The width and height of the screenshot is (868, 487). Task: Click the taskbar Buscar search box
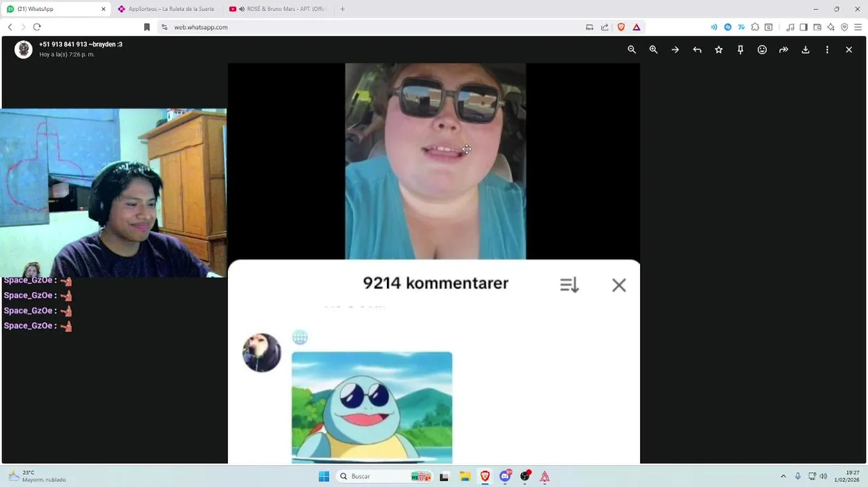(384, 476)
